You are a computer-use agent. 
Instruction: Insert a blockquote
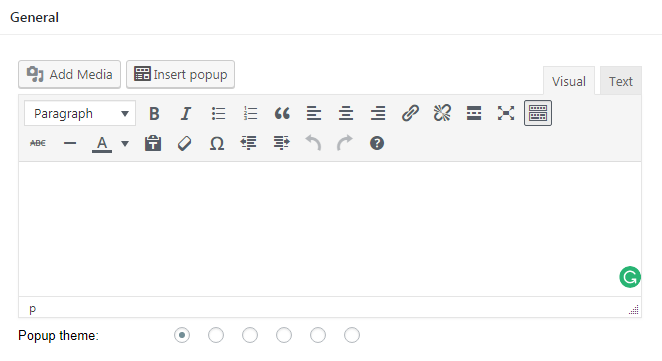(282, 114)
